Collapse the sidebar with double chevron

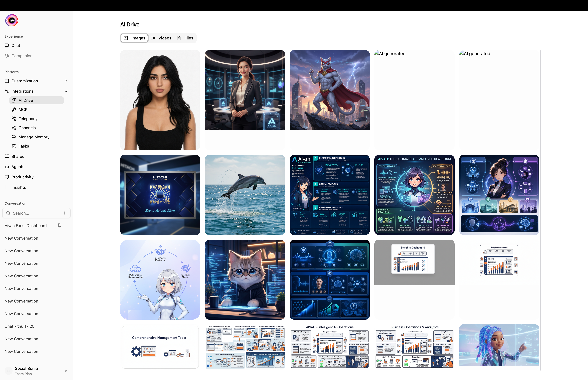coord(66,371)
